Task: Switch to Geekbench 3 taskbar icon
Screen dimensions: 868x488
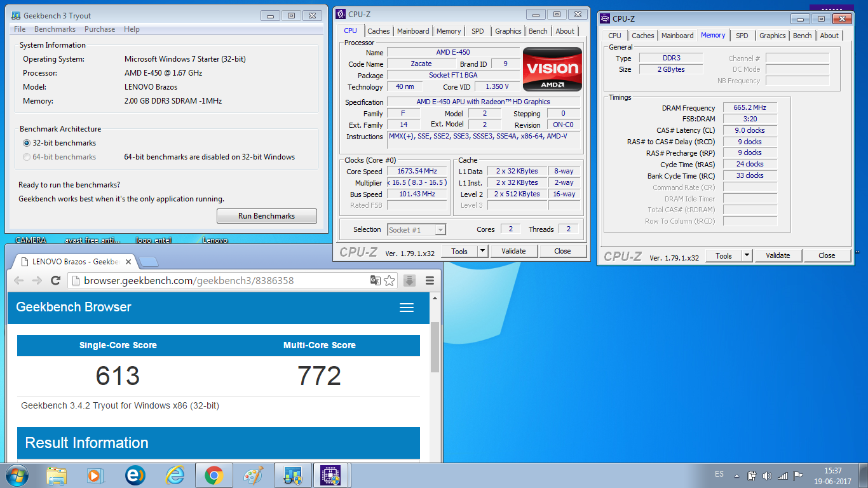Action: tap(292, 475)
